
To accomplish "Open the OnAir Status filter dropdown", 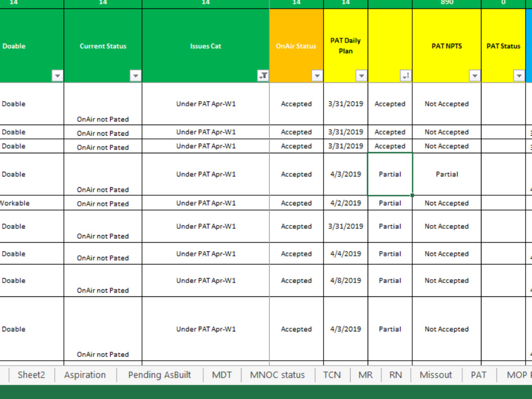I will click(317, 76).
